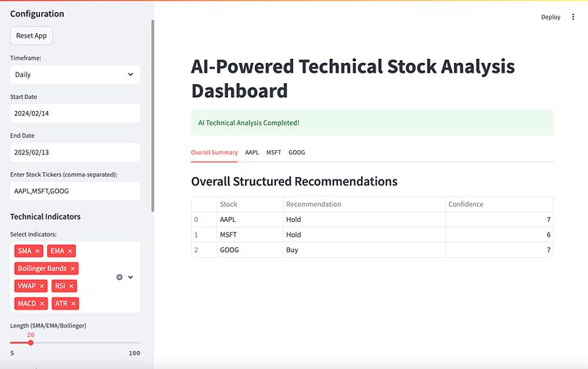
Task: Click the Start Date field
Action: [x=75, y=113]
